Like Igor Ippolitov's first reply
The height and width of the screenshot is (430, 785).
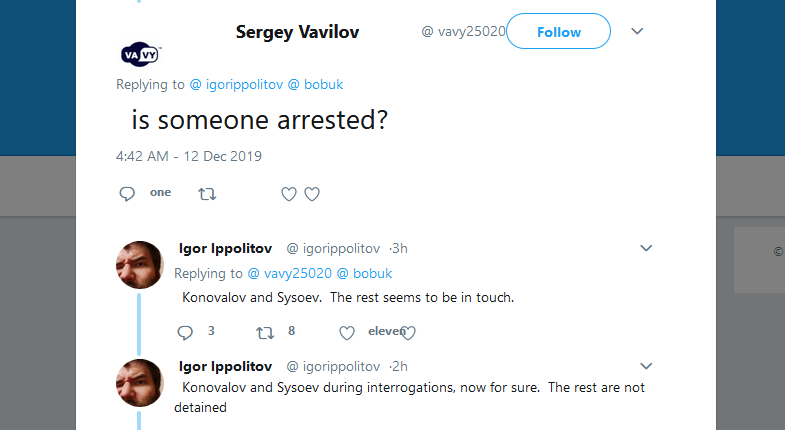(347, 332)
